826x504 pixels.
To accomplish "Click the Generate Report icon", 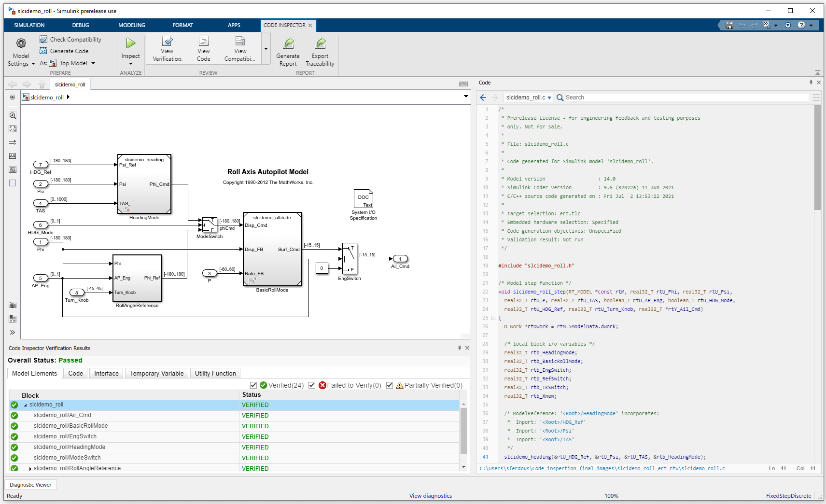I will tap(288, 43).
